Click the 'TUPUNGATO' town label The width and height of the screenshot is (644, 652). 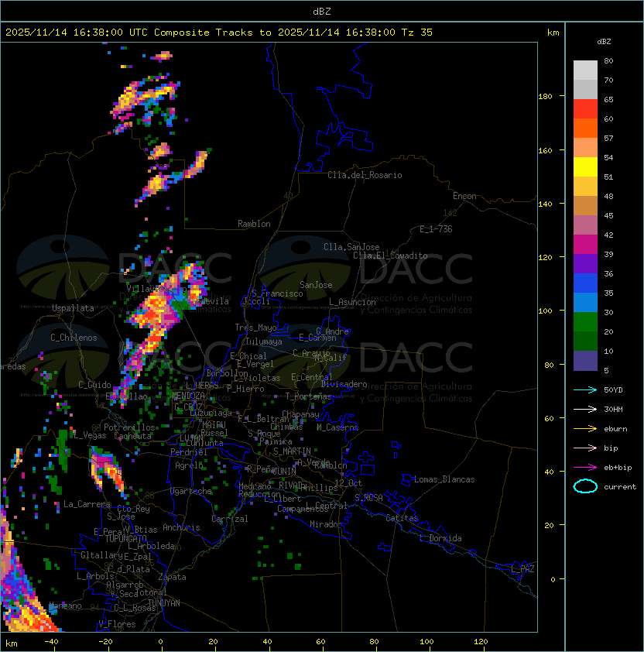tap(125, 538)
